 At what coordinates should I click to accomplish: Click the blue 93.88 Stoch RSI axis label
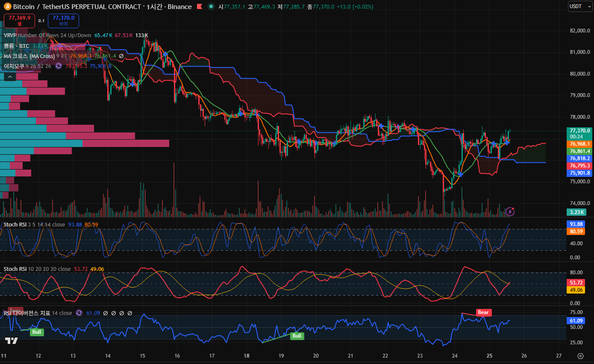click(576, 224)
